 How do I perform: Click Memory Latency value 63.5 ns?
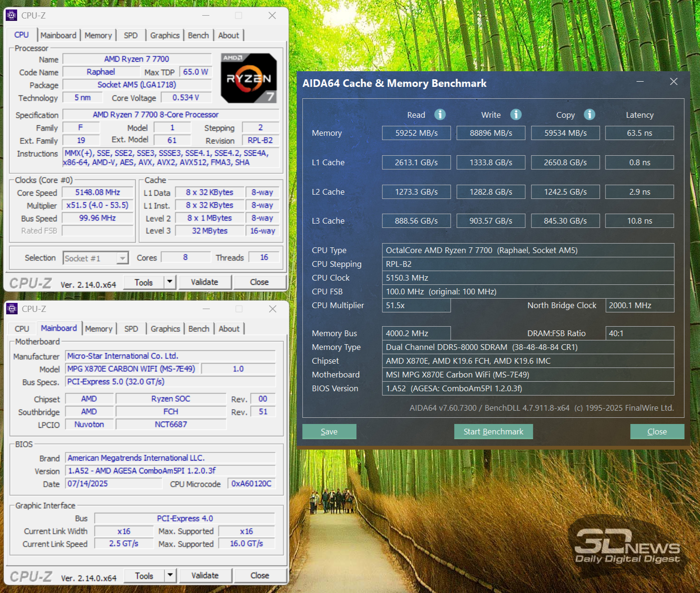point(640,133)
